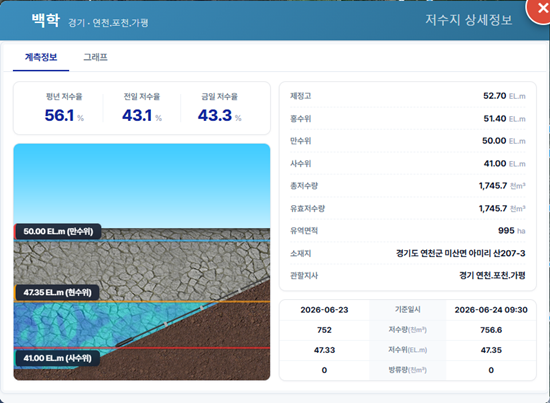Click the 관할지사 경기 연천.포천.가평 value

click(492, 275)
